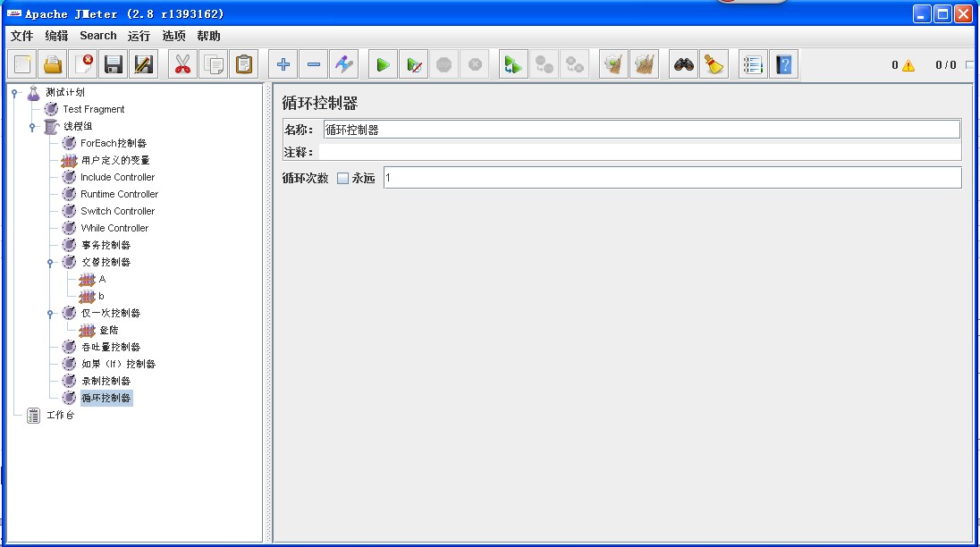Select While Controller tree node
The height and width of the screenshot is (547, 980).
(114, 228)
